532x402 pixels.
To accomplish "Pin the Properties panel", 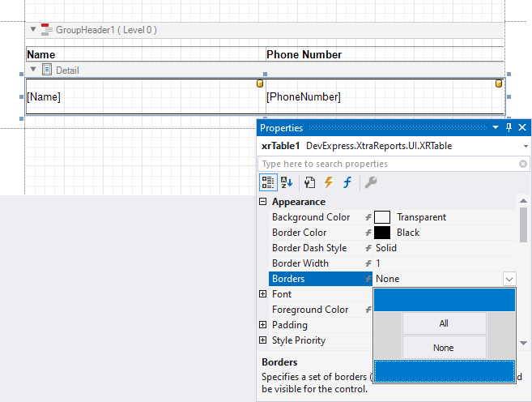I will point(509,128).
